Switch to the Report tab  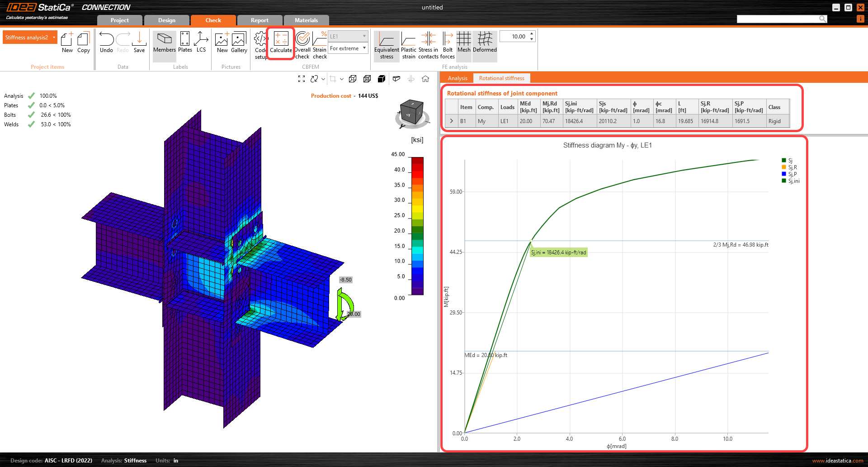(259, 20)
